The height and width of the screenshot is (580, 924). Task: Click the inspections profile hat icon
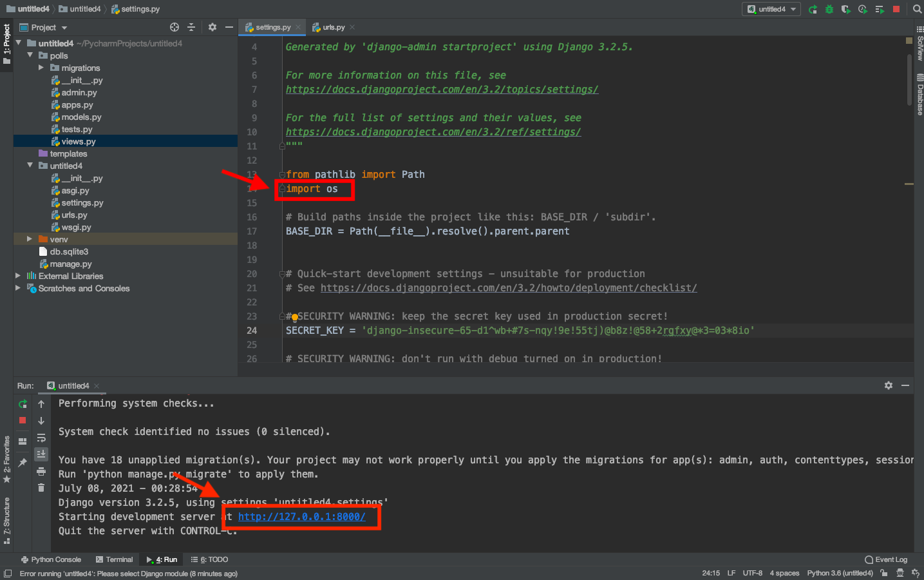900,573
